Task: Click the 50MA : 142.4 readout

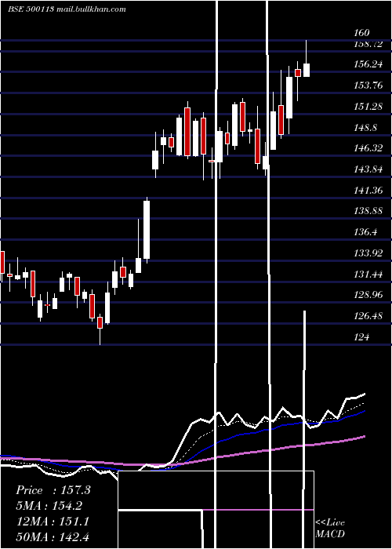Action: pyautogui.click(x=53, y=536)
